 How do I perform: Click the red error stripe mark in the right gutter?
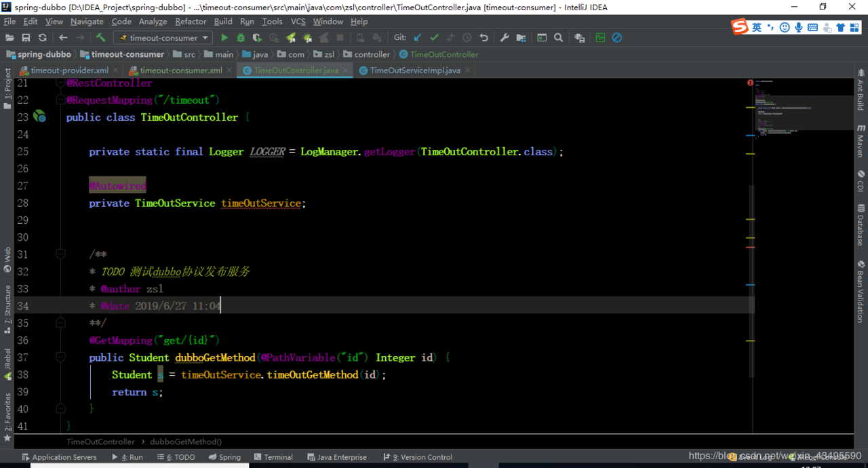pyautogui.click(x=750, y=247)
